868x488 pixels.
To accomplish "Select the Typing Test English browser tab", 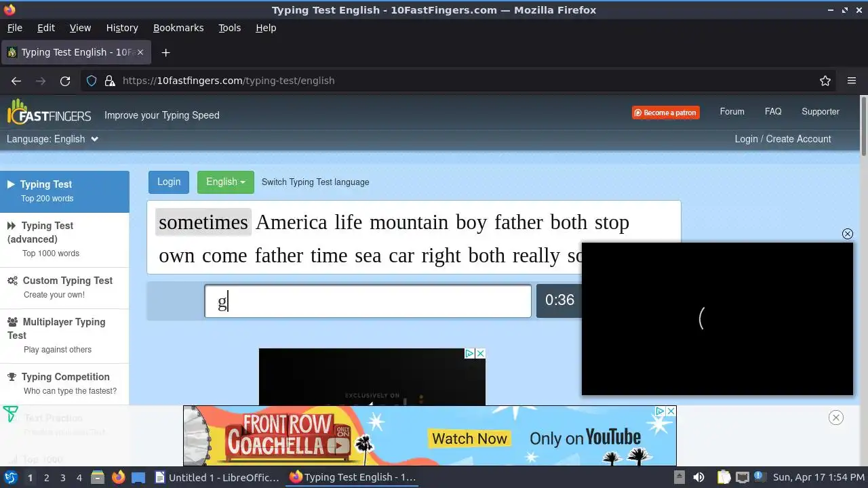I will click(x=76, y=52).
